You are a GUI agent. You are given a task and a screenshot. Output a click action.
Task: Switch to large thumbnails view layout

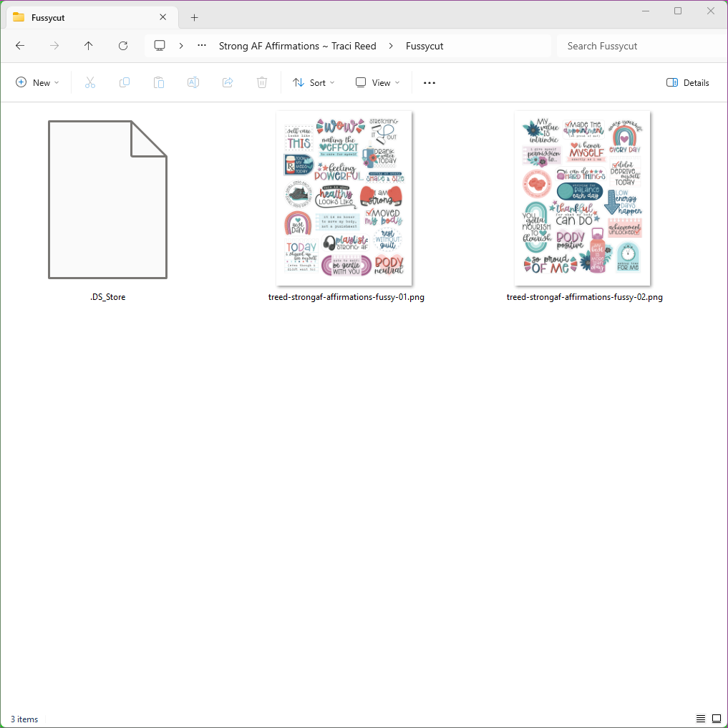coord(716,719)
